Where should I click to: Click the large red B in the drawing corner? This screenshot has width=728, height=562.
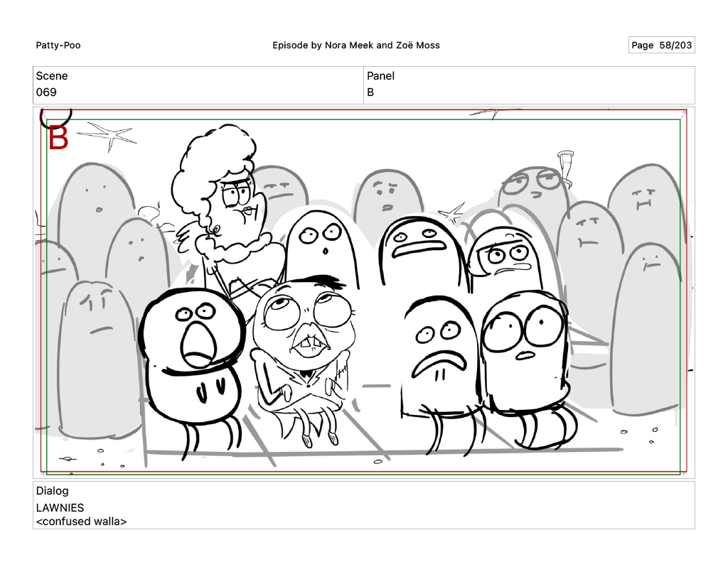coord(58,138)
